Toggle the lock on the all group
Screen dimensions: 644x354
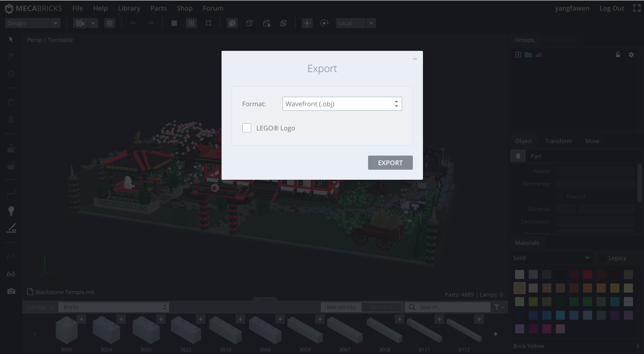tap(618, 55)
